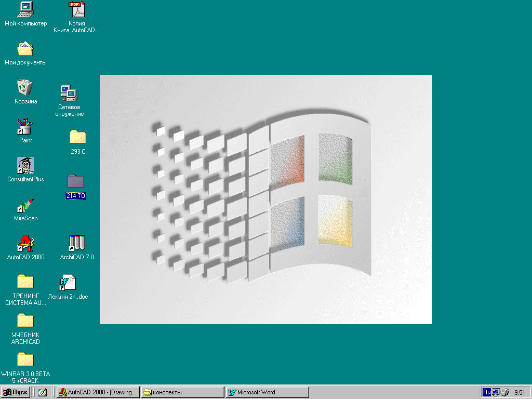Click the Ru keyboard language indicator

(x=486, y=392)
